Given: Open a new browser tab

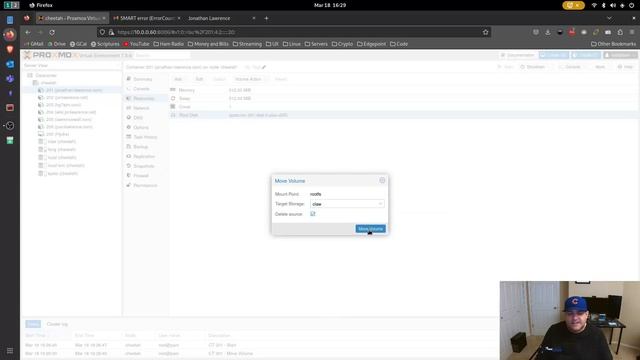Looking at the screenshot, I should 266,18.
